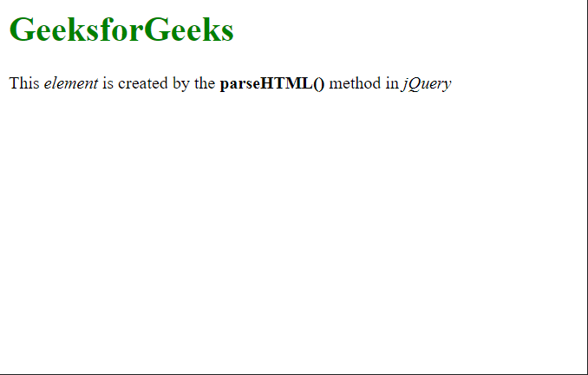Image resolution: width=588 pixels, height=375 pixels.
Task: Click the bold parseHTML() text
Action: [x=272, y=83]
